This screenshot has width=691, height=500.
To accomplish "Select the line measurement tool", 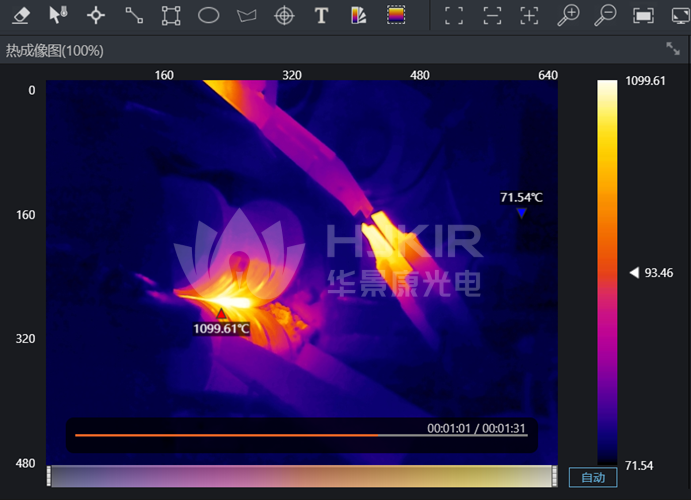I will 134,15.
